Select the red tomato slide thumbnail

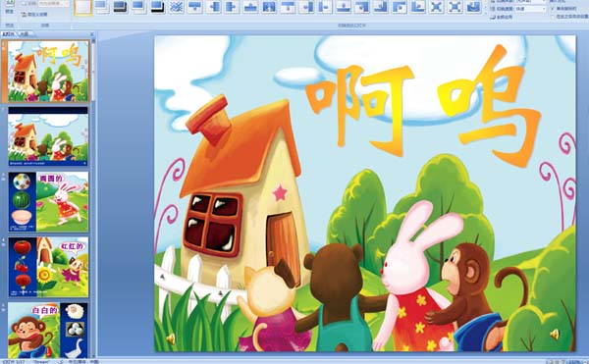click(x=48, y=267)
